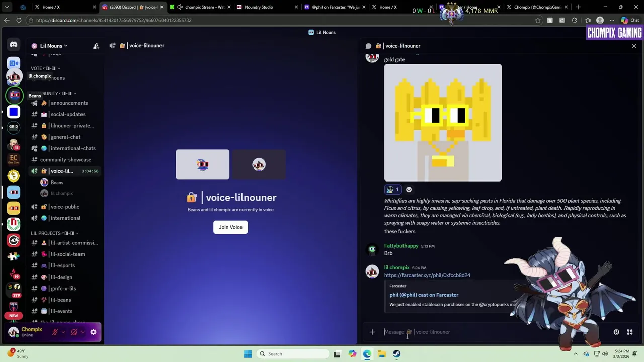Open the EC Elite Crew server

click(14, 160)
